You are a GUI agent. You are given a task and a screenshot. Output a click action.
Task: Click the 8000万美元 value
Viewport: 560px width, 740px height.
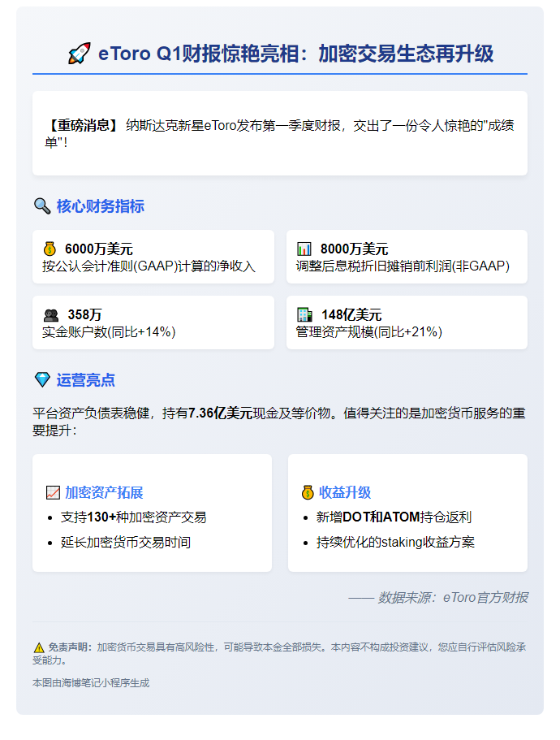[x=355, y=249]
